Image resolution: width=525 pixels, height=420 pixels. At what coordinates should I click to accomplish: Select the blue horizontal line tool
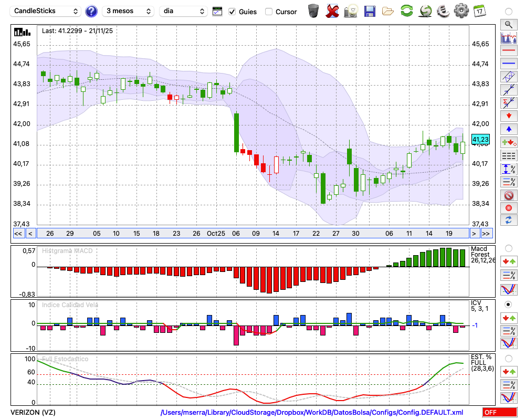pos(508,64)
